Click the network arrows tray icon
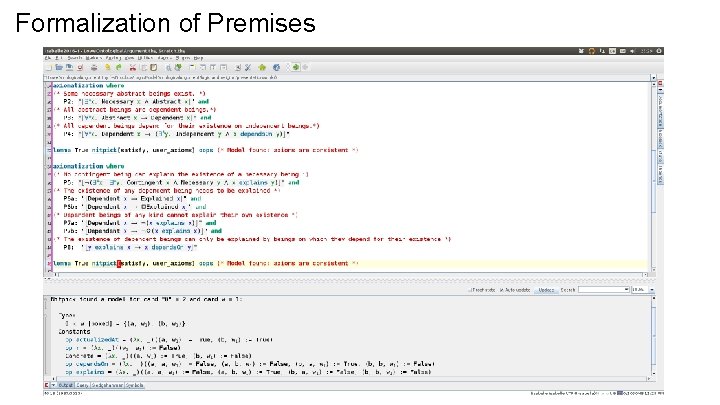Image resolution: width=720 pixels, height=405 pixels. (x=602, y=51)
